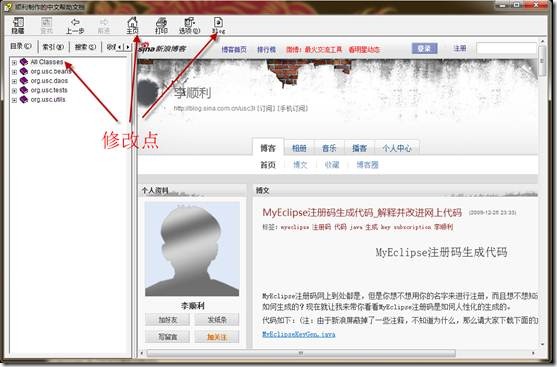This screenshot has width=557, height=367.
Task: Open the Home (主页) toolbar icon
Action: [132, 22]
